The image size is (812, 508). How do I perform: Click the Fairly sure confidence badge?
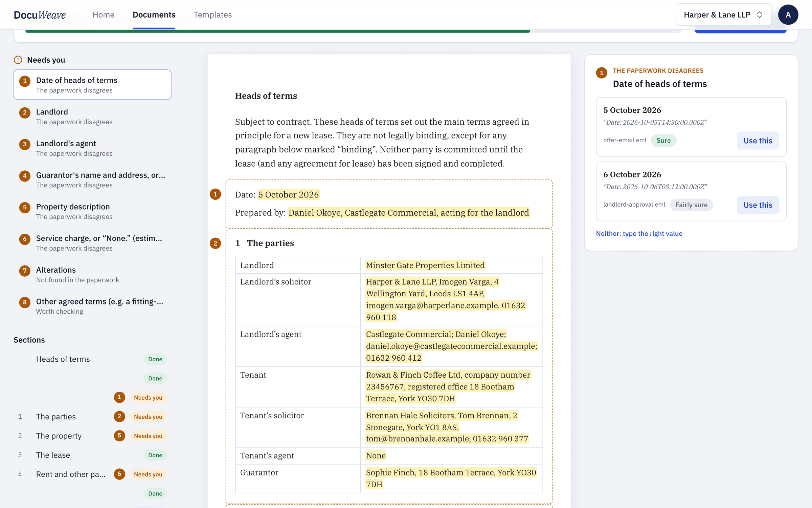tap(691, 205)
